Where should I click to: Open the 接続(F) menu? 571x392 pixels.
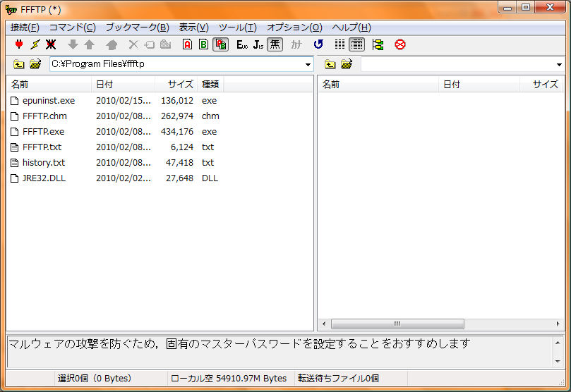pos(25,27)
